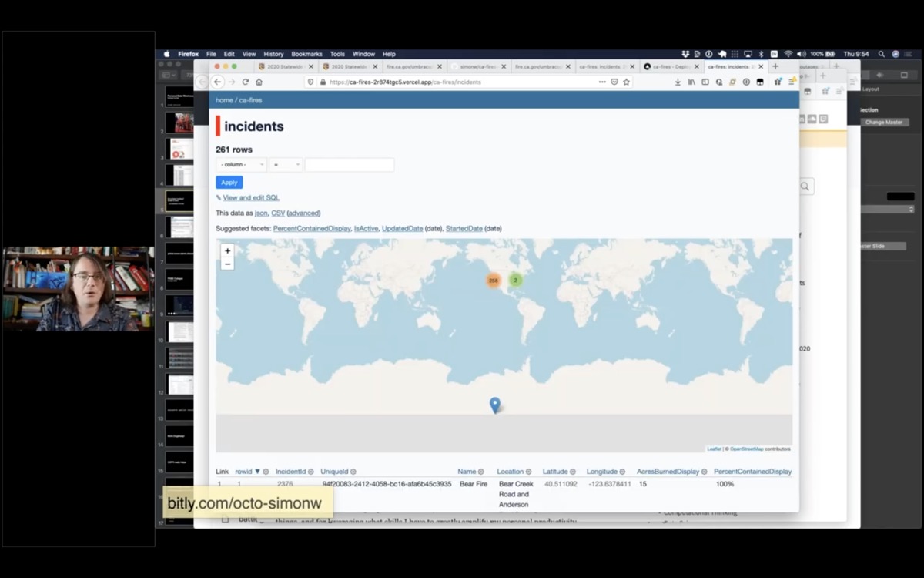Viewport: 924px width, 578px height.
Task: Click the filter value text field
Action: pyautogui.click(x=350, y=165)
